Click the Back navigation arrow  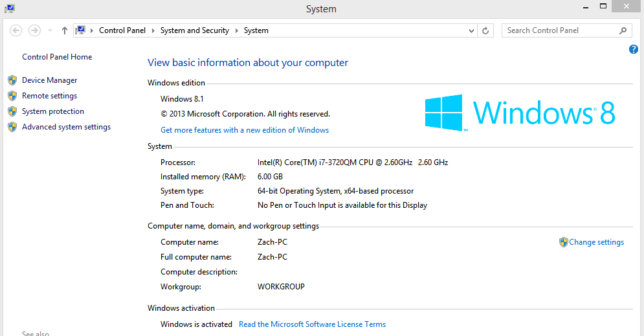16,30
